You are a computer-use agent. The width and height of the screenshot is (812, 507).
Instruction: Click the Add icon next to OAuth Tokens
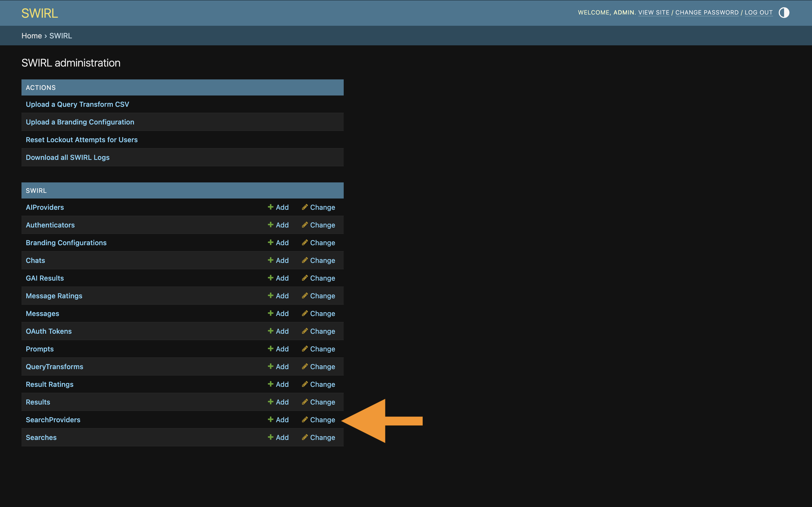click(x=271, y=331)
